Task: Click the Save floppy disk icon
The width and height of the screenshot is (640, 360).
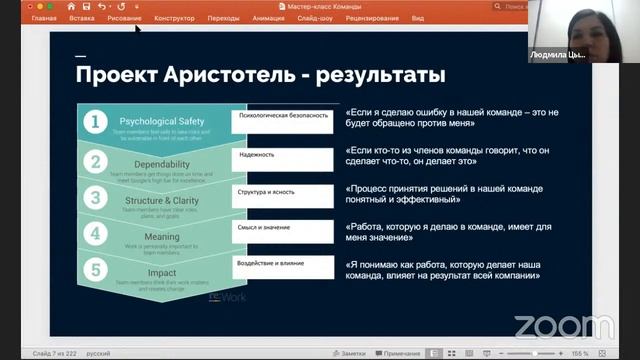Action: (x=87, y=7)
